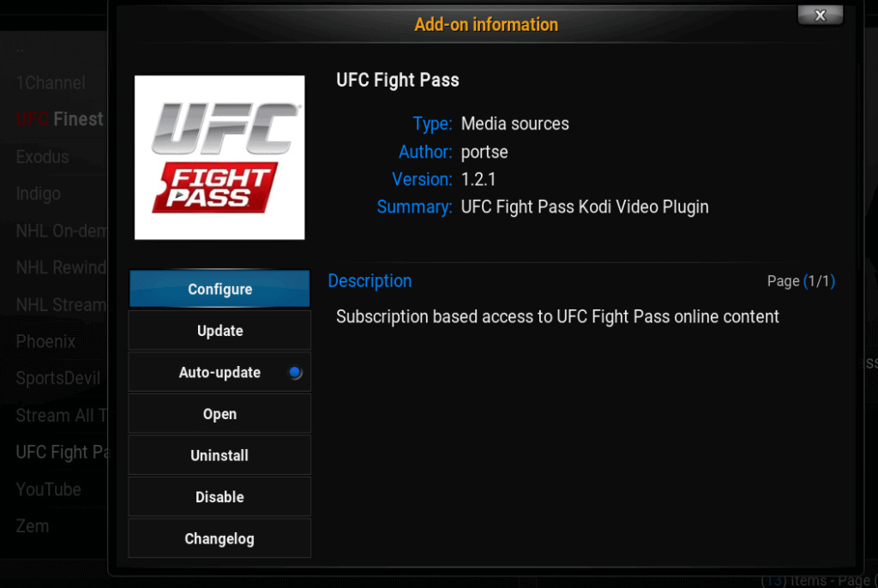Toggle the Auto-update radio indicator
Viewport: 878px width, 588px height.
click(x=295, y=372)
